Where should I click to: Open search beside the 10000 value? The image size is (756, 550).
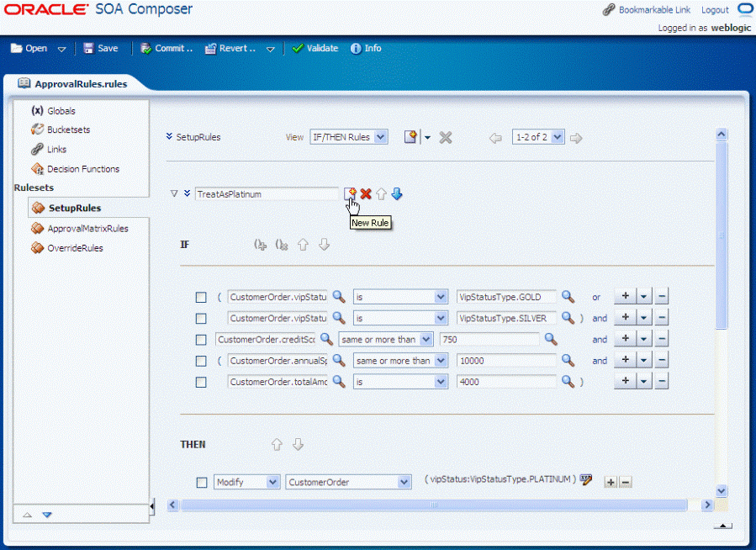coord(568,360)
